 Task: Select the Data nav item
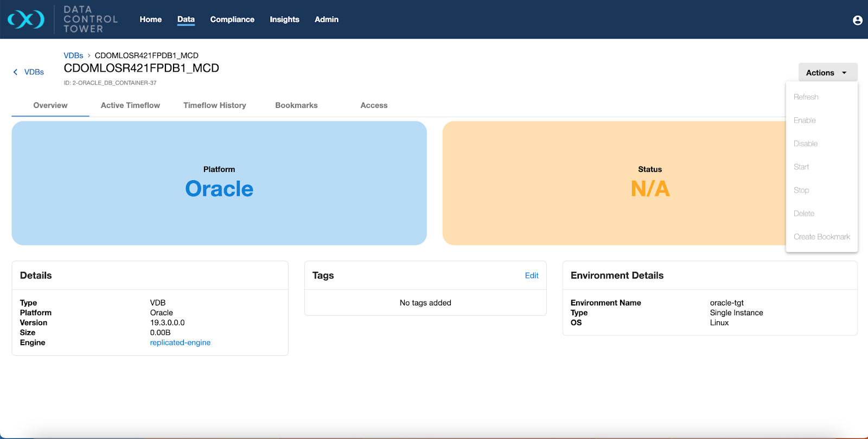(x=186, y=20)
